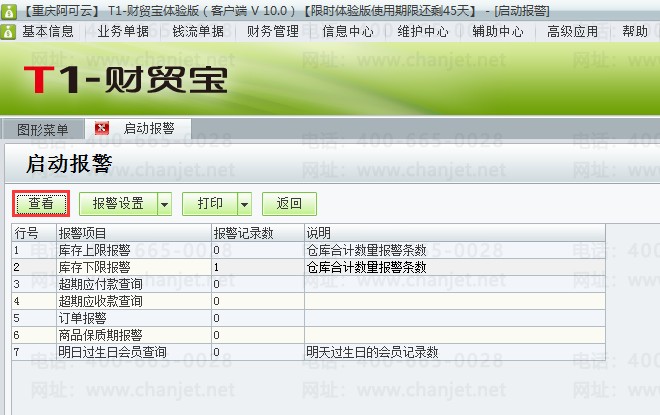This screenshot has width=660, height=415.
Task: Open the 钱流单据 menu
Action: 198,32
